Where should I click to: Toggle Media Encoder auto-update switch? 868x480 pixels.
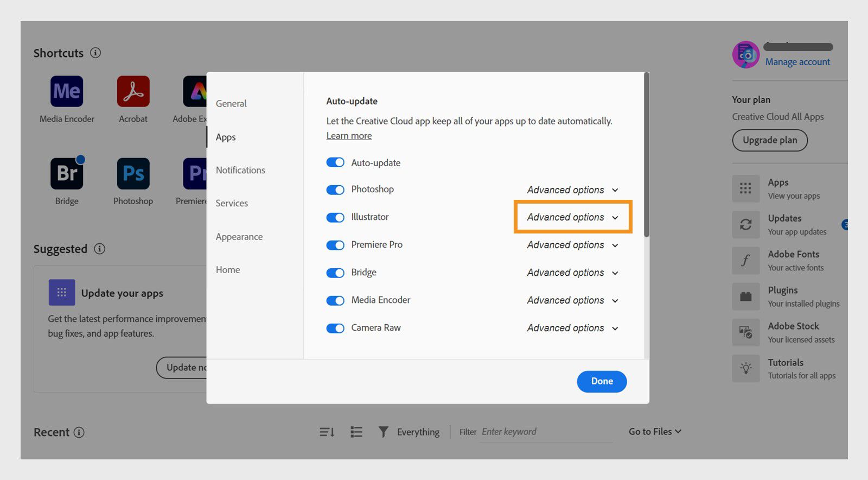pos(335,300)
